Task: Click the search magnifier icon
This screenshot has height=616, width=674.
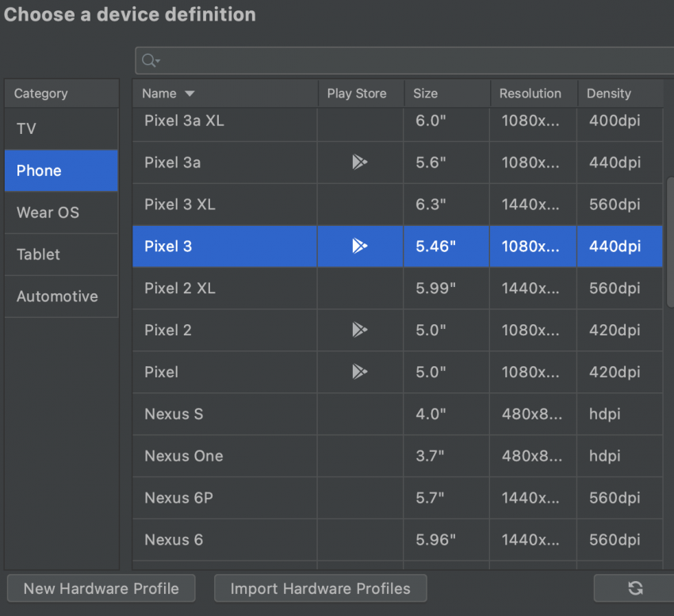Action: point(149,61)
